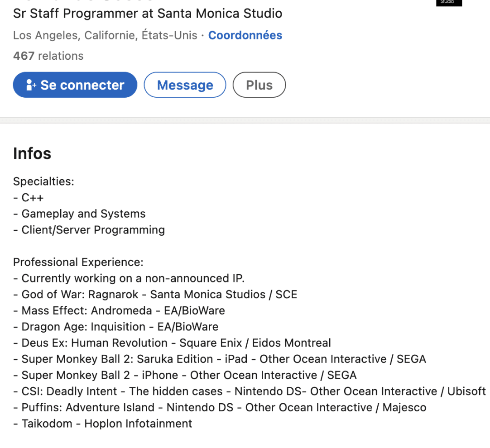Expand the Plus options menu

tap(259, 85)
